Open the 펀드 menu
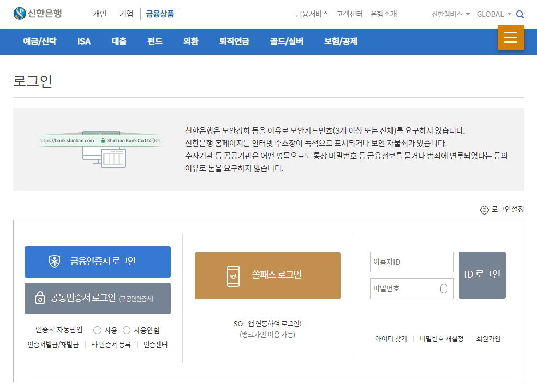Viewport: 537px width, 392px height. (x=155, y=41)
